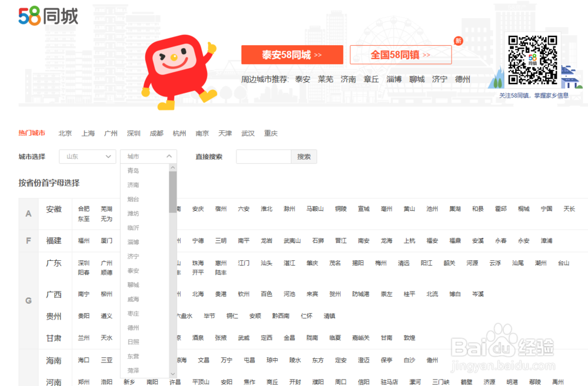Select 青岛 from the city dropdown list

click(x=133, y=170)
